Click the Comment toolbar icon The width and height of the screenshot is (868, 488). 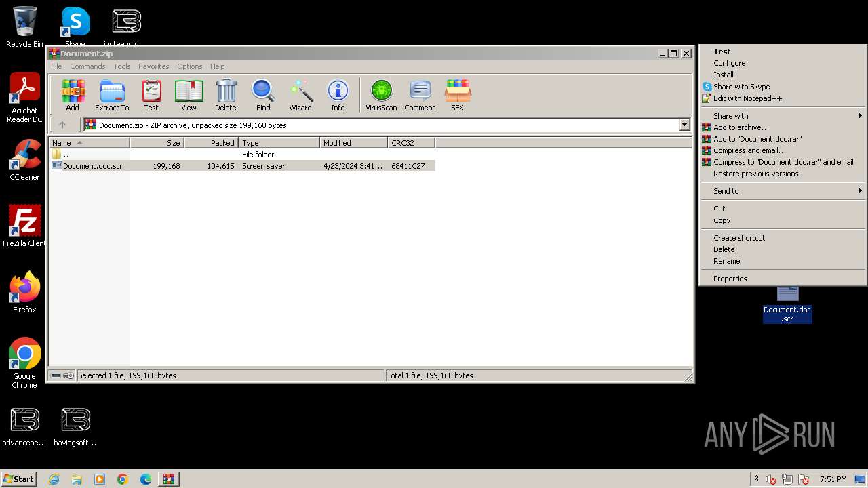[x=420, y=96]
